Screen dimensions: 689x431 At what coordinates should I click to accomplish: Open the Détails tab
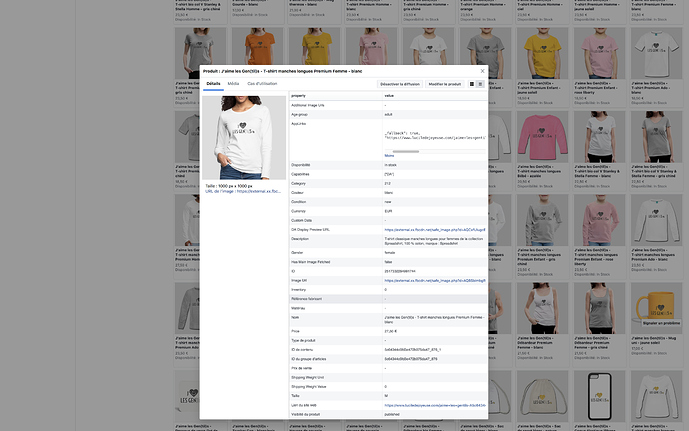pyautogui.click(x=213, y=85)
